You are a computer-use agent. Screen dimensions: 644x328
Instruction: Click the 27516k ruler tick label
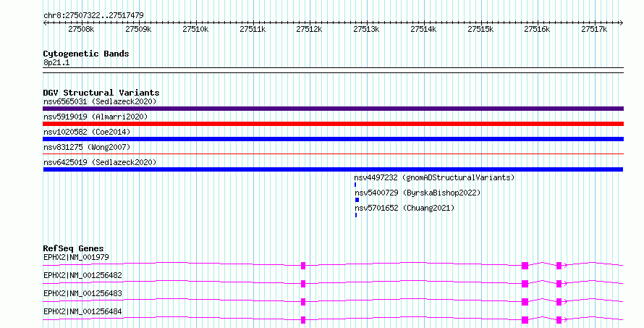(x=537, y=29)
